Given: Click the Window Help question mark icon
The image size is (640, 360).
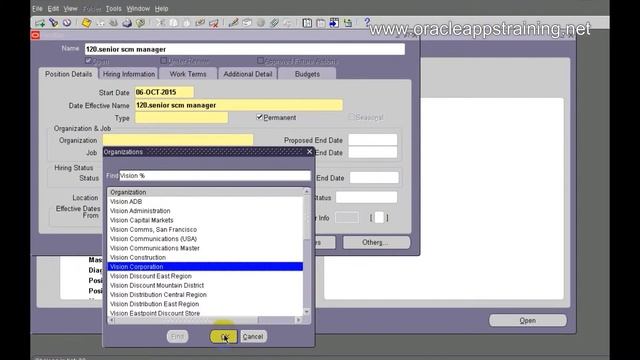Looking at the screenshot, I should click(x=367, y=22).
